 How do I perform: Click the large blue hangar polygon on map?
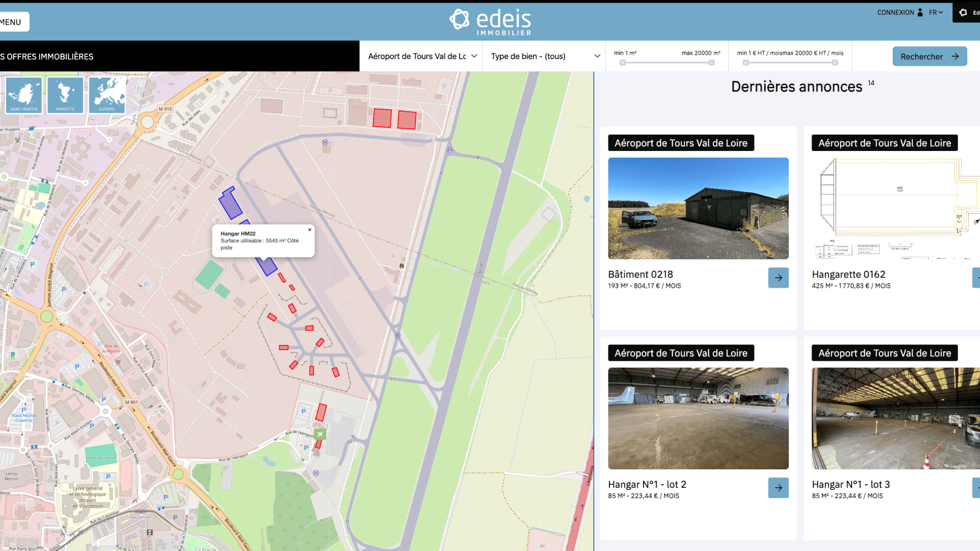tap(230, 203)
